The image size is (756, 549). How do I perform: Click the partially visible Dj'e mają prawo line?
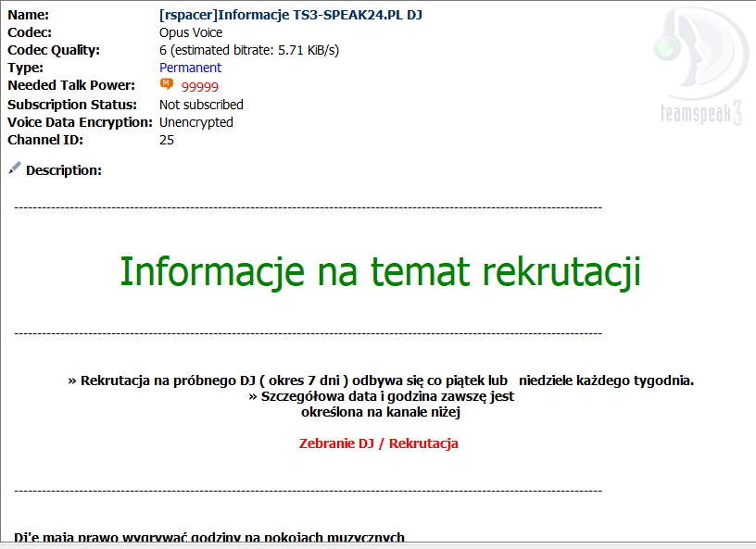pos(208,537)
